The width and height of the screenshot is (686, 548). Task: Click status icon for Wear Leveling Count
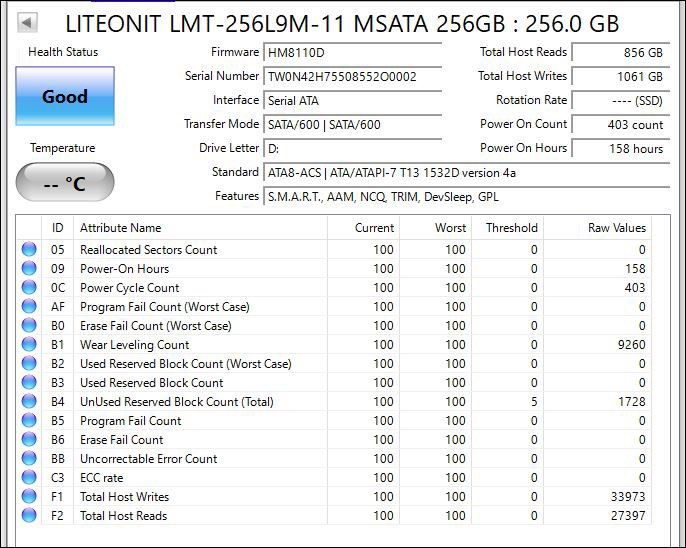(x=29, y=345)
